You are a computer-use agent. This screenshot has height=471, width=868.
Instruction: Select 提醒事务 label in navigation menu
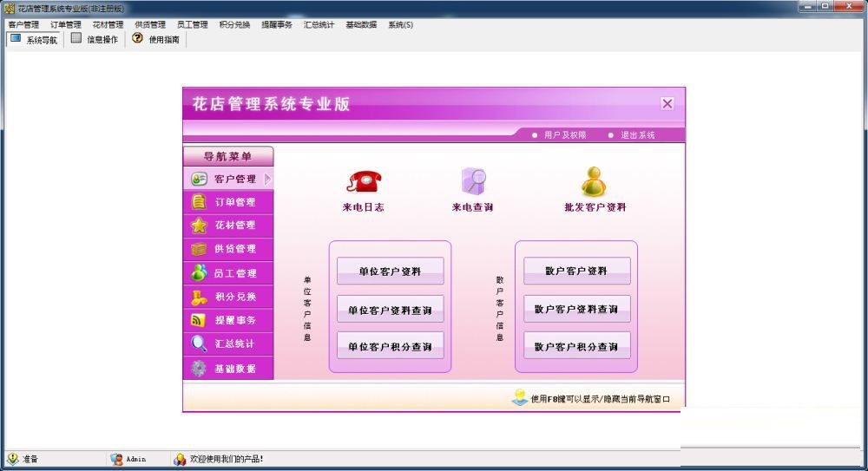click(x=235, y=320)
